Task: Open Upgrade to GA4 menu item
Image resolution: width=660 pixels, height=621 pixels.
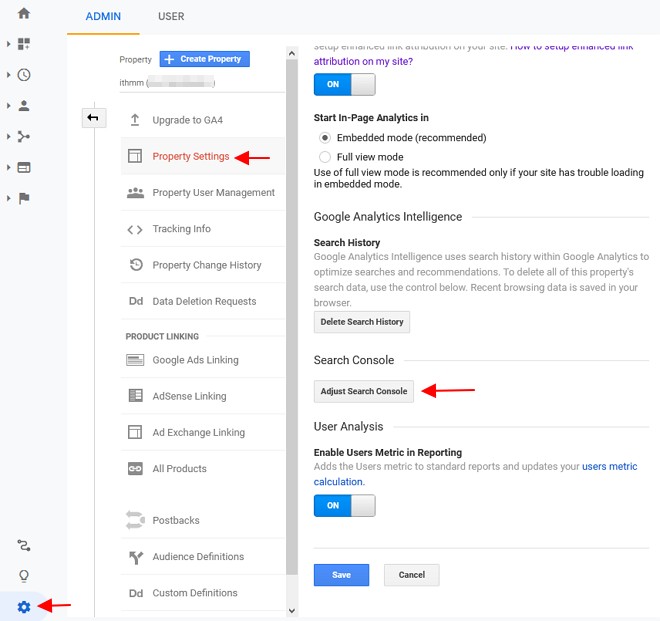Action: (x=202, y=120)
